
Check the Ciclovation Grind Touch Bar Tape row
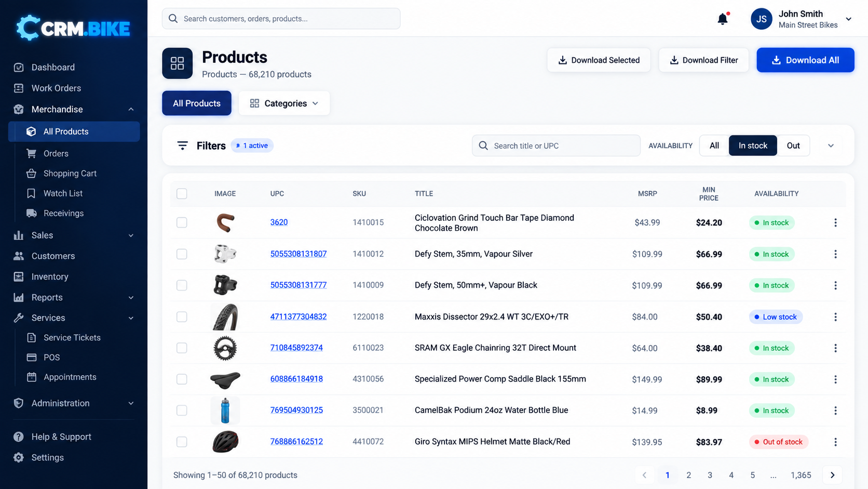pos(182,222)
